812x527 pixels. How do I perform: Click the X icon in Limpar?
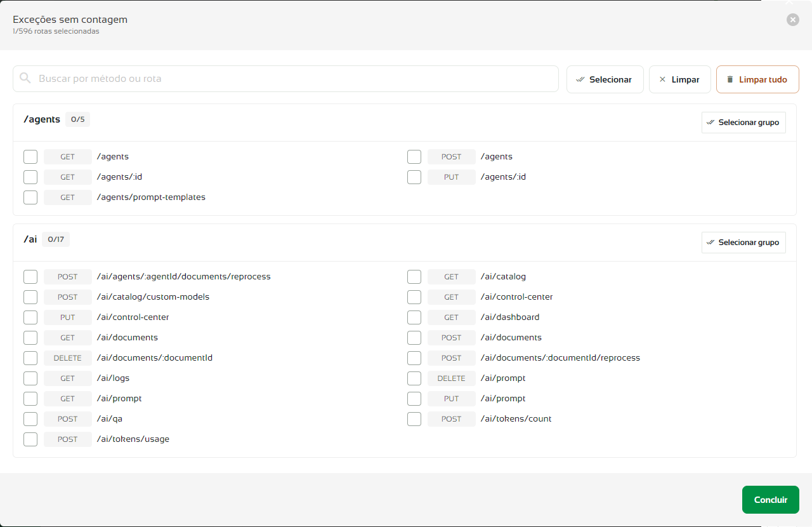(x=663, y=79)
